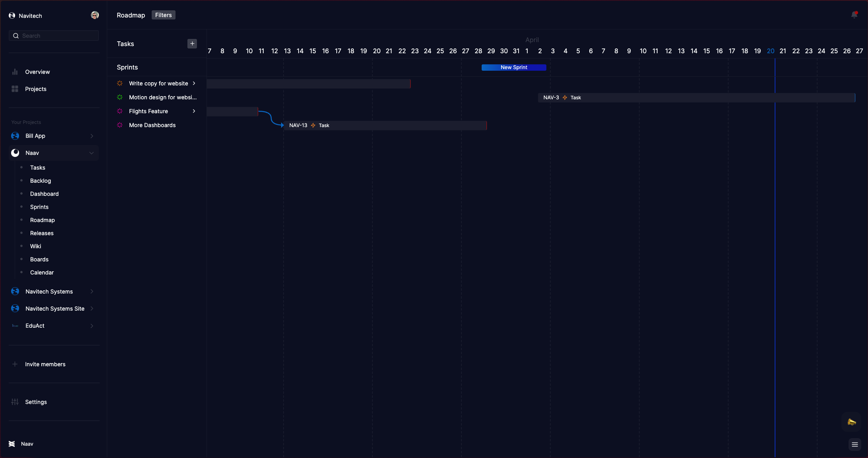Click the Overview bar chart icon
The height and width of the screenshot is (458, 868).
[15, 72]
